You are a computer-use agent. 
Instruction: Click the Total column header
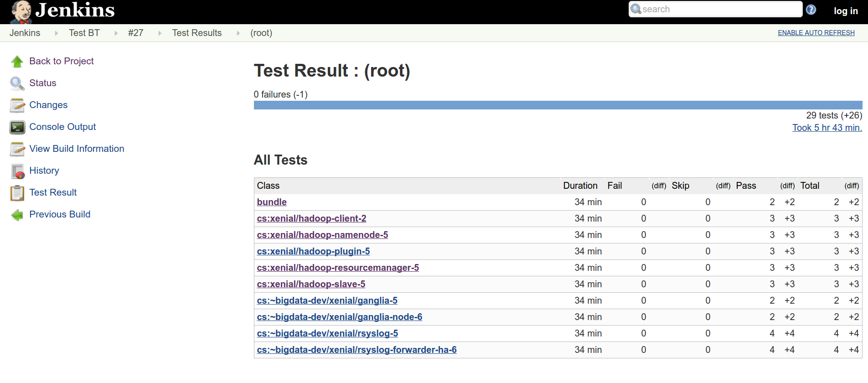pos(810,186)
